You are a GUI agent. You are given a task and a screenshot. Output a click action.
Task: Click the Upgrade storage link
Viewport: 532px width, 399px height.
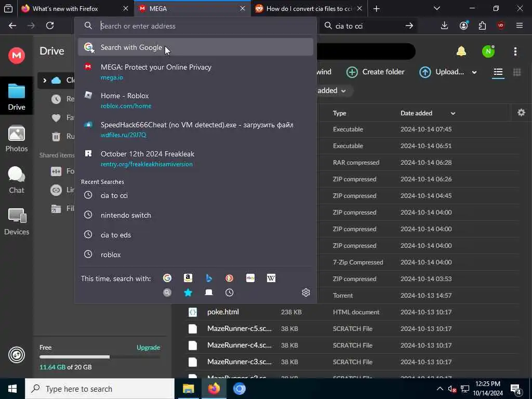coord(148,348)
